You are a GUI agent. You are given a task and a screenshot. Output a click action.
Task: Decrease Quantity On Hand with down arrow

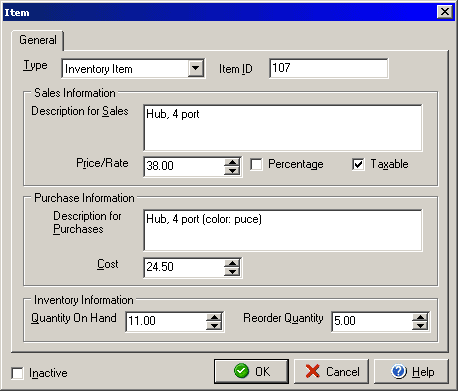click(214, 325)
